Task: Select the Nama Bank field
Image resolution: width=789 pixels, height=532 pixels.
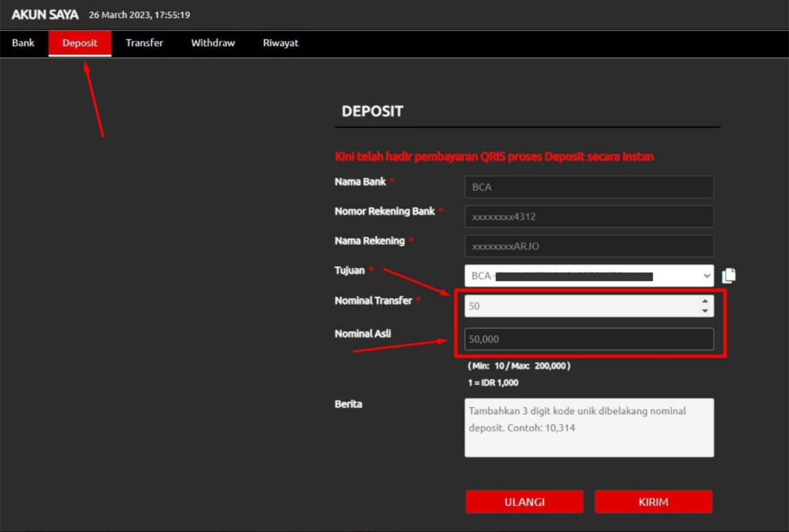Action: tap(589, 187)
